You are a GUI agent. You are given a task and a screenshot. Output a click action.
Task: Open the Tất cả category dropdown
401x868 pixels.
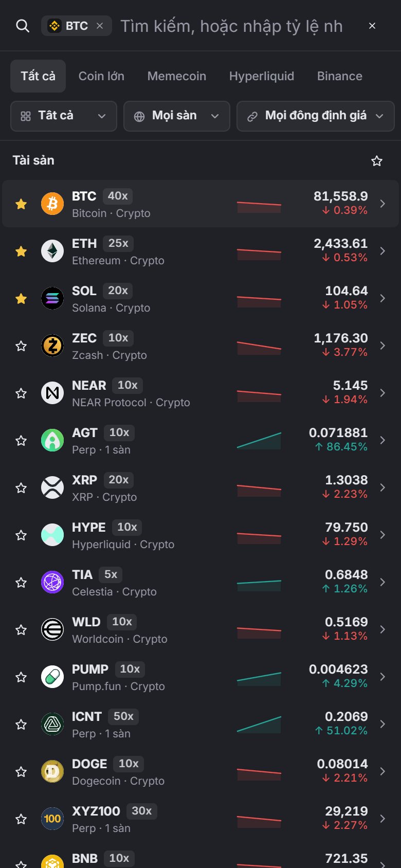pyautogui.click(x=64, y=116)
